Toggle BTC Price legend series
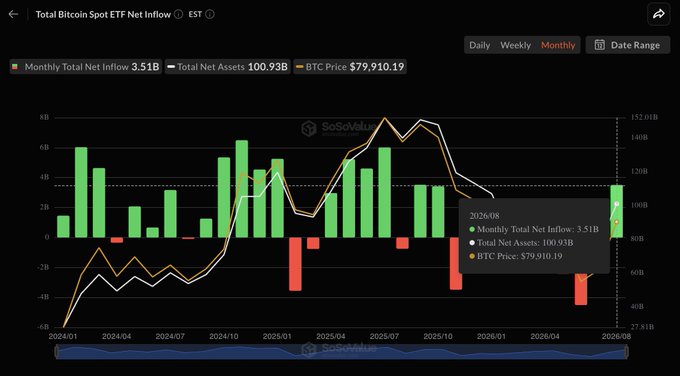The height and width of the screenshot is (376, 680). click(x=350, y=67)
